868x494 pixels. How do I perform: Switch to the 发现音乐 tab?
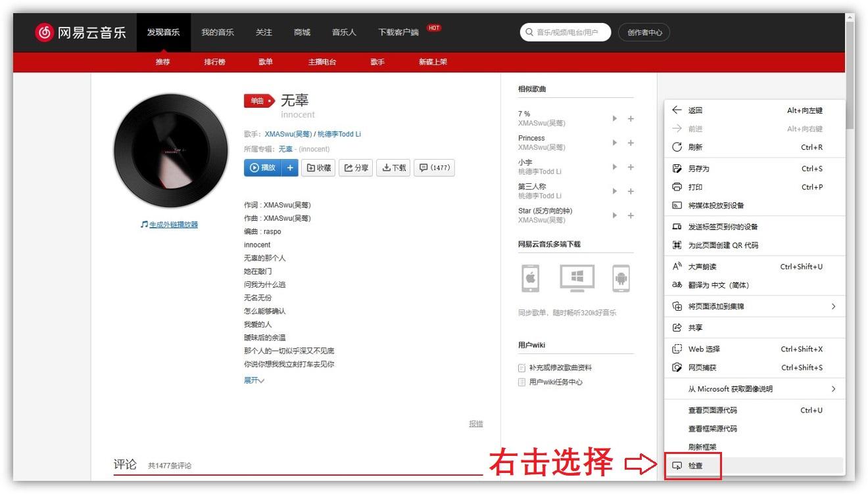click(x=164, y=32)
